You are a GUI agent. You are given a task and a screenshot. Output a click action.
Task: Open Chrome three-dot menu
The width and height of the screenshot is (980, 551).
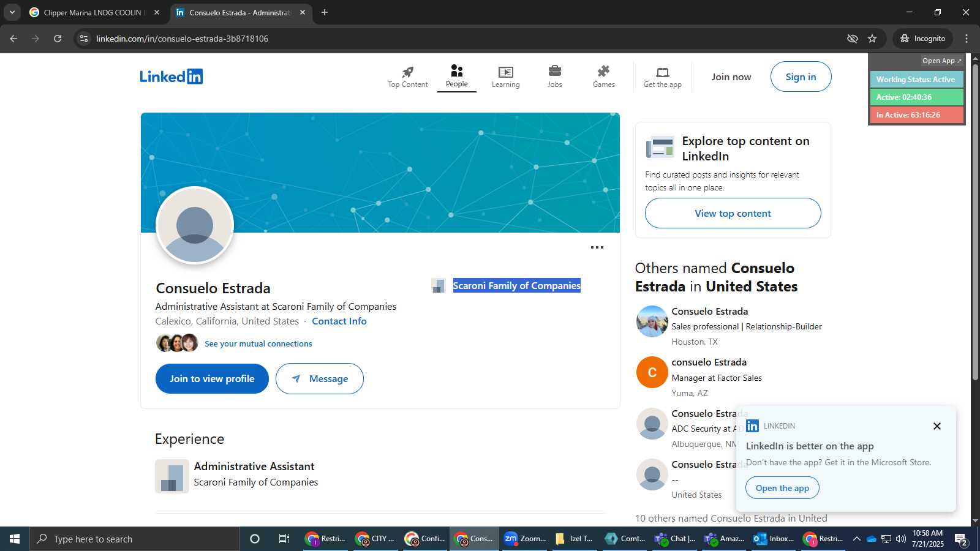(967, 39)
